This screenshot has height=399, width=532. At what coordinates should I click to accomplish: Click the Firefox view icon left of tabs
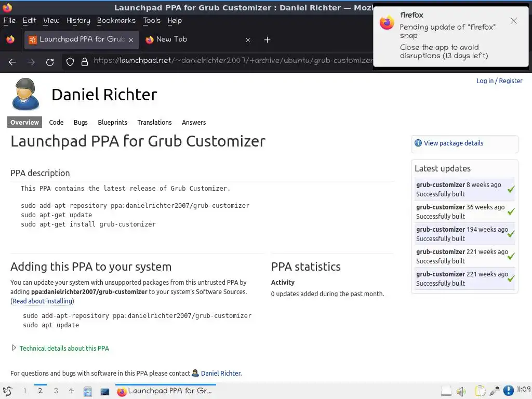[x=10, y=39]
